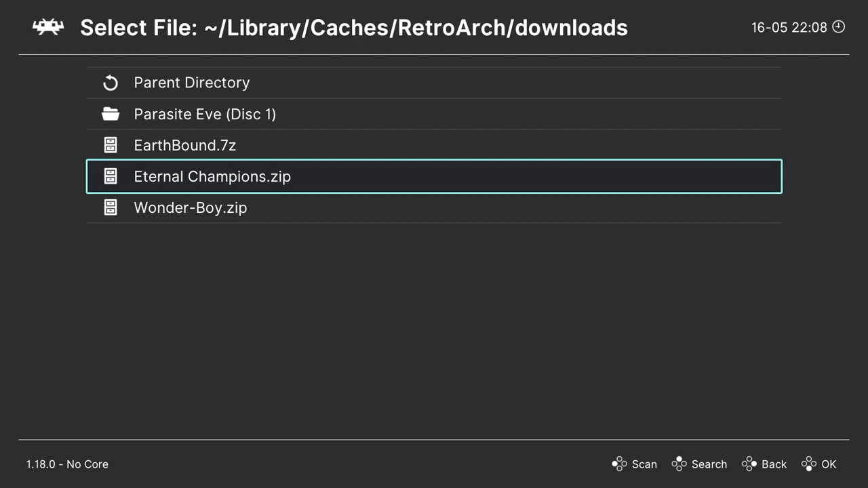Screen dimensions: 868x488
Task: Click the gamepad icon next to Search
Action: (x=679, y=464)
